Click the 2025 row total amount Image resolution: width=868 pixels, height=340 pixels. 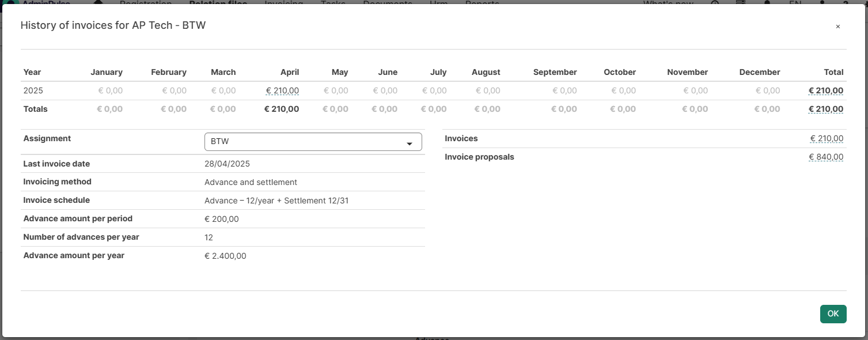(826, 90)
